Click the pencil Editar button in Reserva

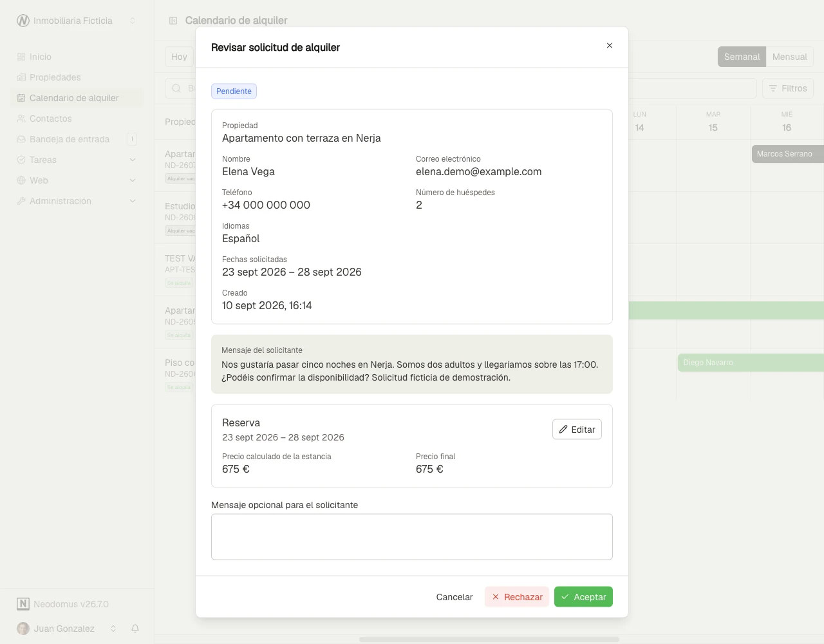577,430
